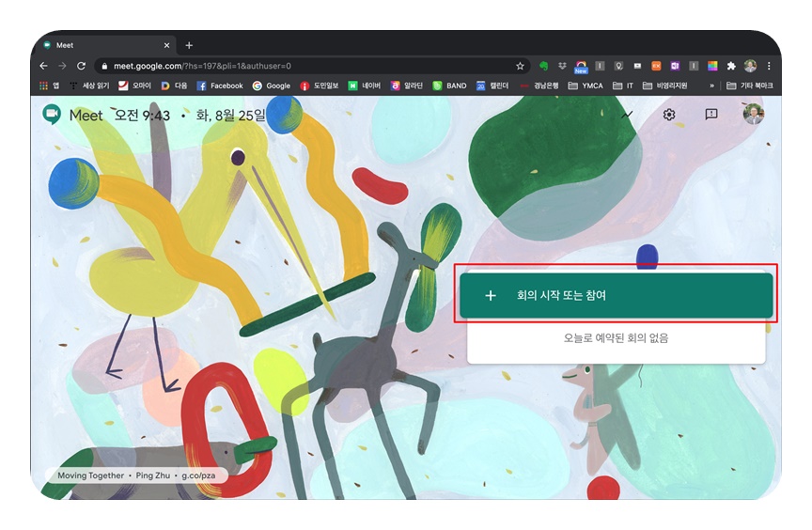Show hidden bookmarks with the double chevron
This screenshot has height=530, width=812.
click(711, 86)
